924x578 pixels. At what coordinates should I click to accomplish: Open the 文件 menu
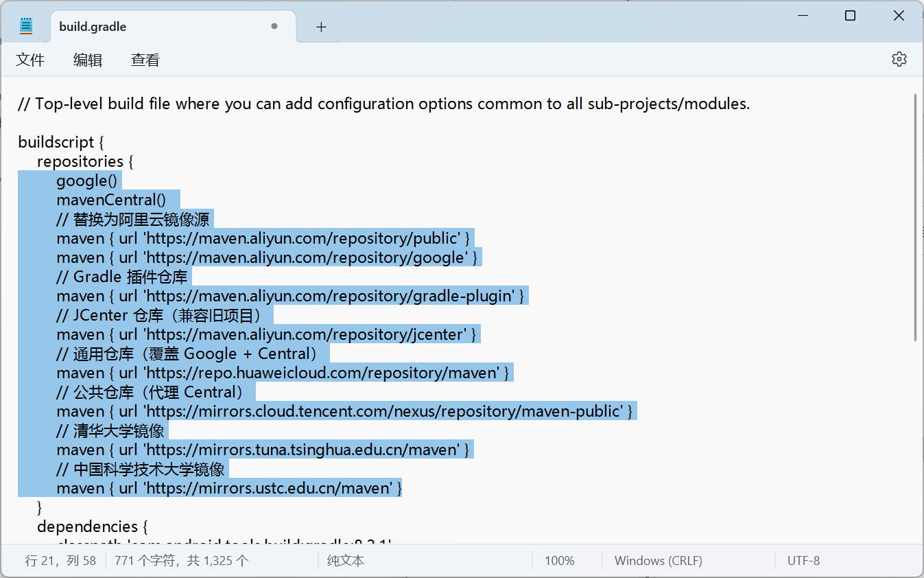pyautogui.click(x=30, y=60)
